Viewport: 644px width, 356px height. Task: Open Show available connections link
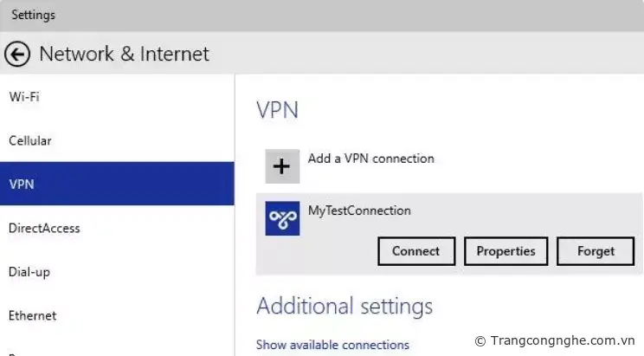coord(332,345)
